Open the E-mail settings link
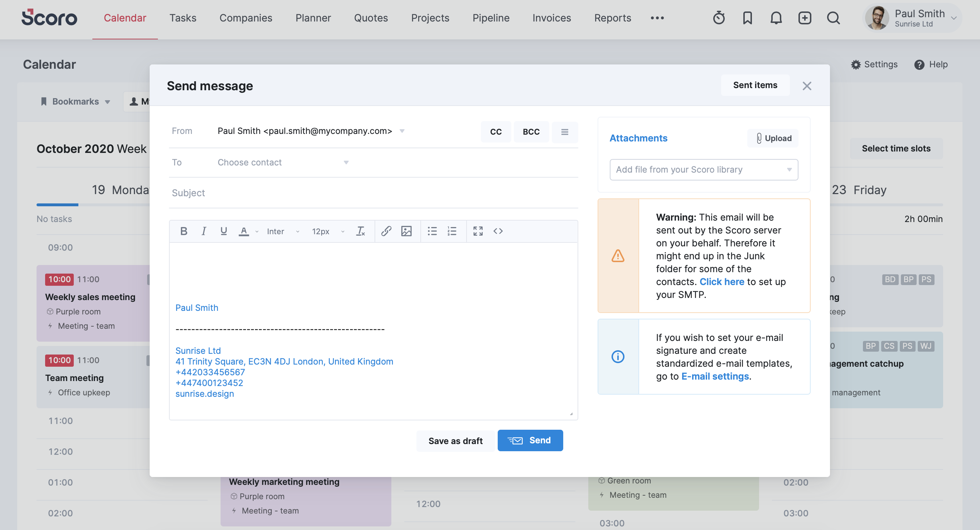The image size is (980, 530). (715, 377)
